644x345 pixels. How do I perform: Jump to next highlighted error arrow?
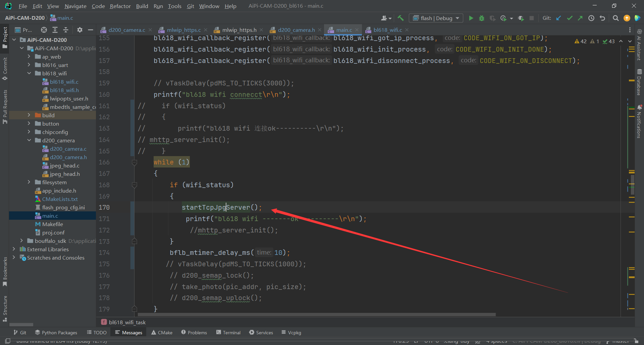click(x=630, y=41)
